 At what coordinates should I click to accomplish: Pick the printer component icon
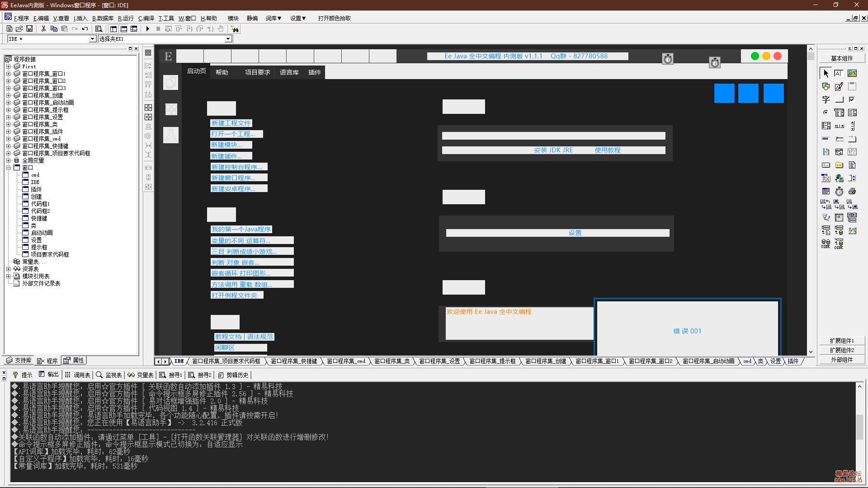click(x=852, y=191)
